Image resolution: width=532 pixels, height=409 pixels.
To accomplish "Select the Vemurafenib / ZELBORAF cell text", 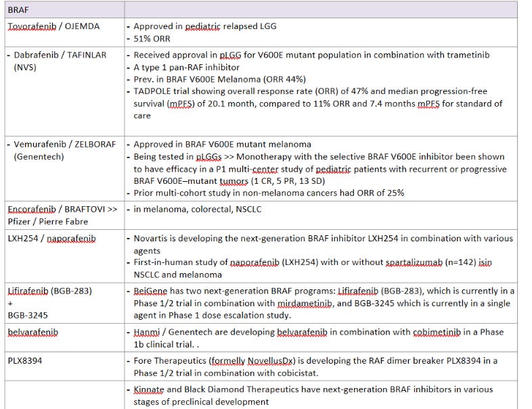I will click(x=65, y=145).
